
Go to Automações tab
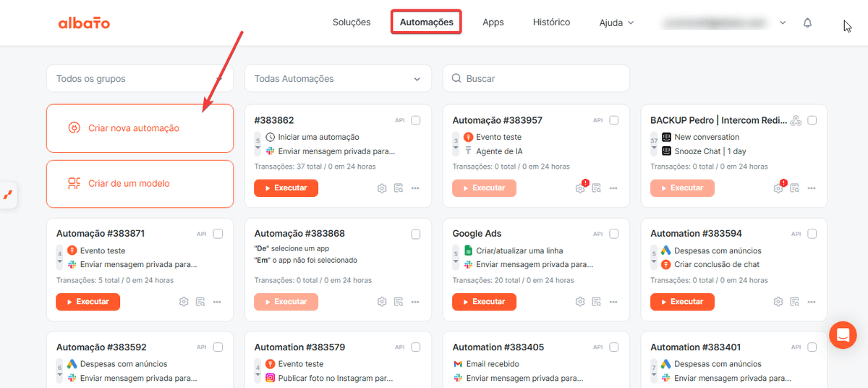[427, 22]
